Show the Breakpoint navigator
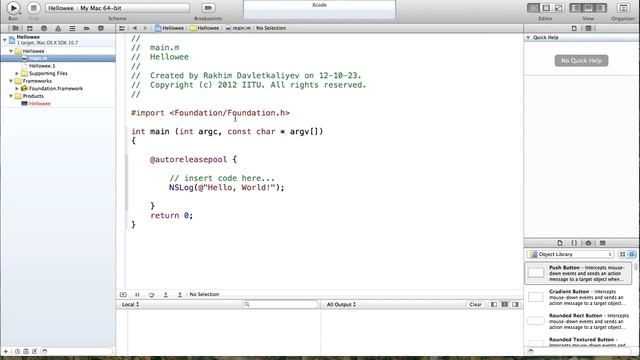Viewport: 640px width, 360px height. 87,28
